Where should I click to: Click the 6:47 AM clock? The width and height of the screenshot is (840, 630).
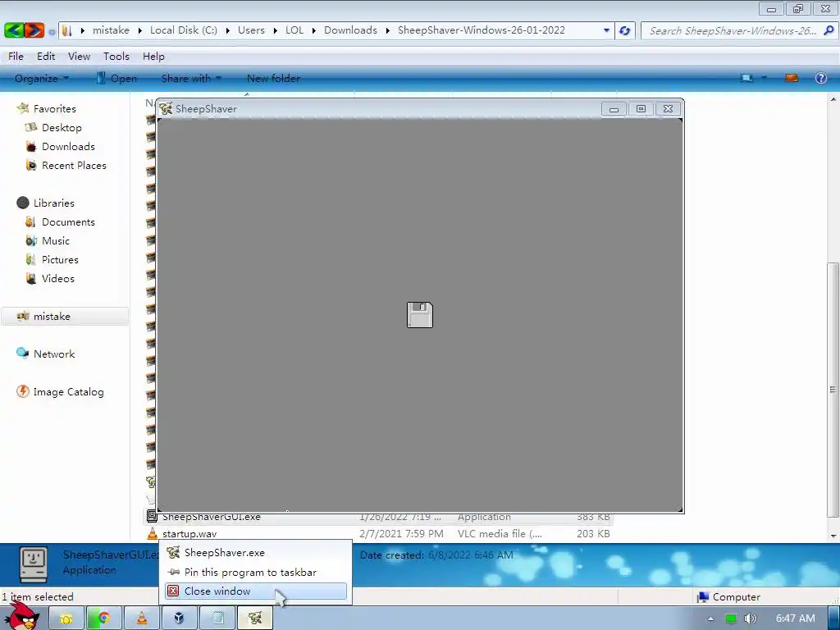coord(795,619)
